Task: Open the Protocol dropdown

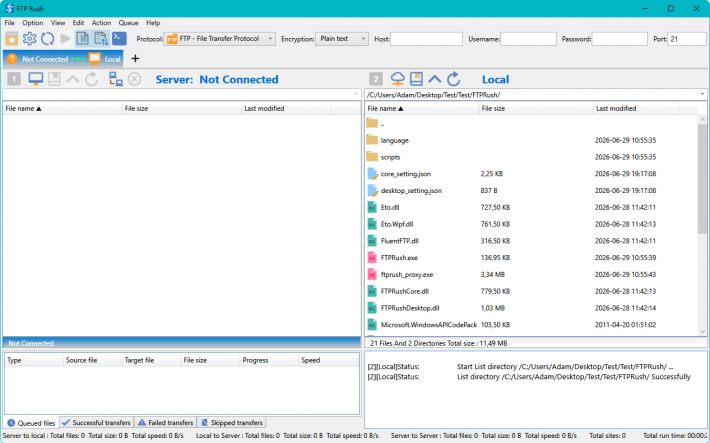Action: [x=220, y=39]
